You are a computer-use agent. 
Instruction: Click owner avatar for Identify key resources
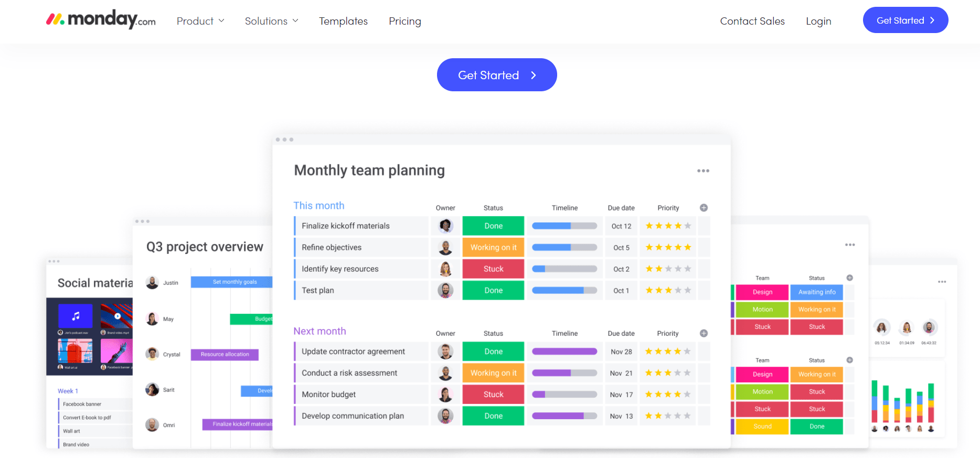click(445, 269)
